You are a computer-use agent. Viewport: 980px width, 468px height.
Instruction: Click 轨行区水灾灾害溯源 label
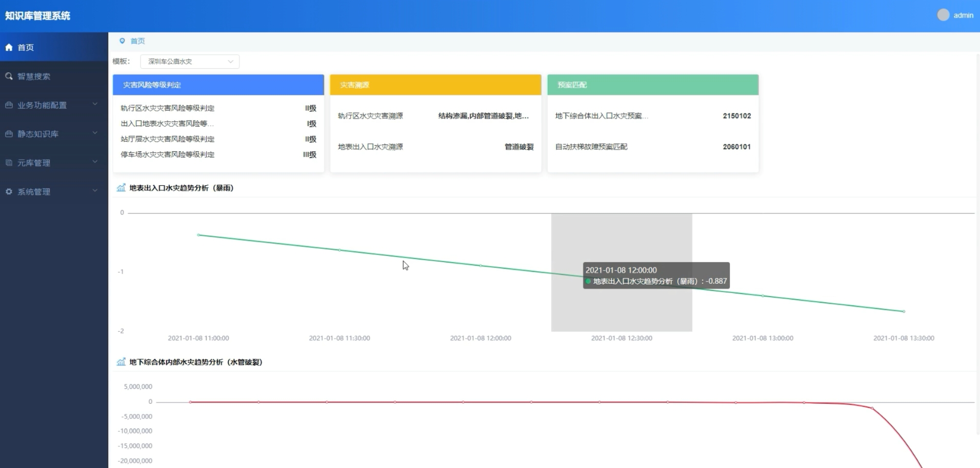[370, 115]
